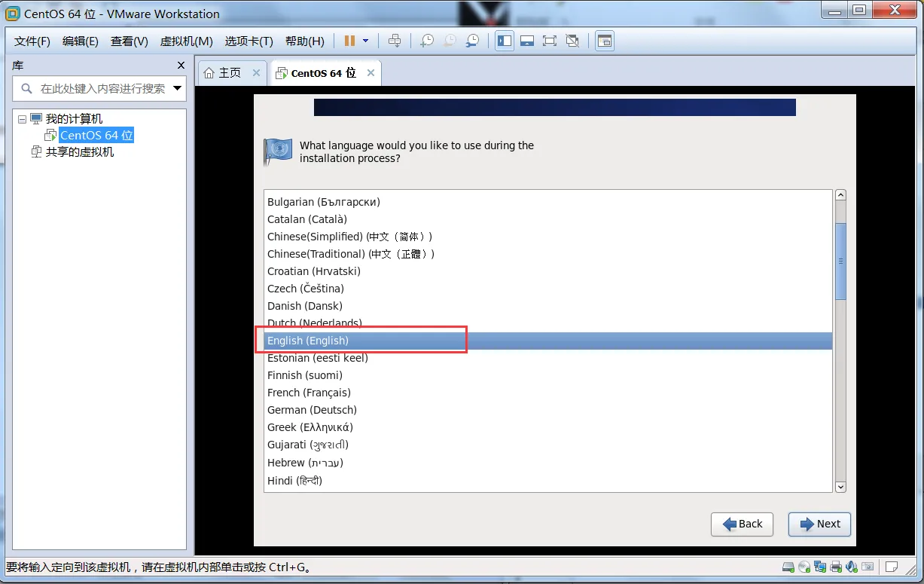Open the snapshot manager wrench-clock icon

tap(472, 41)
